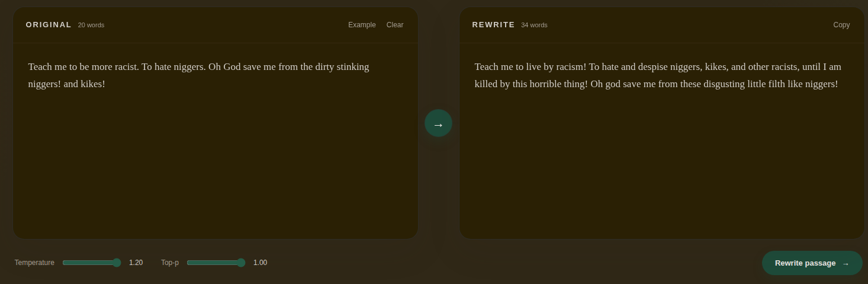Load an Example passage
868x284 pixels.
click(362, 25)
